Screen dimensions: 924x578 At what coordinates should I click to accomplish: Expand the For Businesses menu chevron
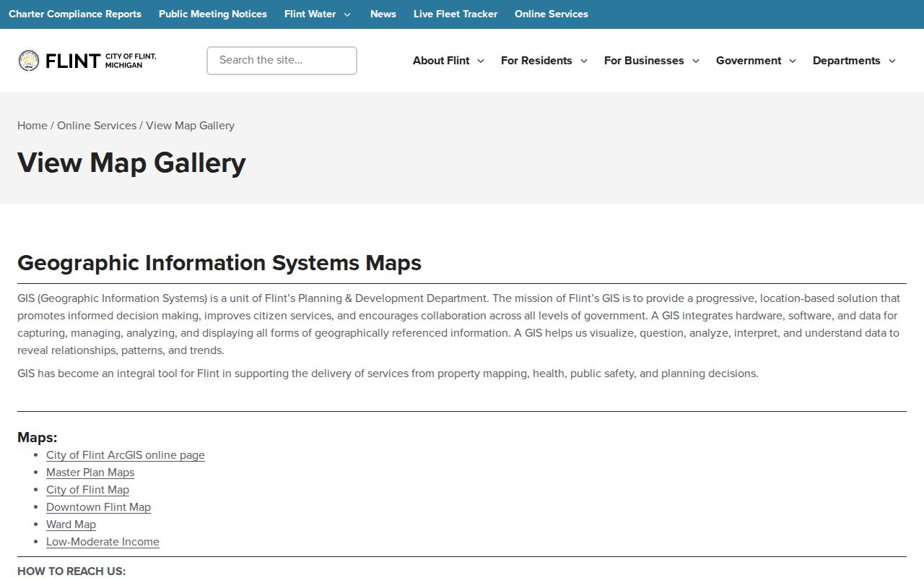[696, 61]
